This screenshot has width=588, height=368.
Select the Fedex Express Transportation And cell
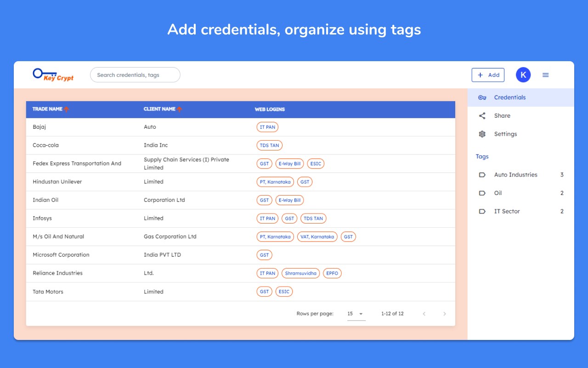click(x=77, y=164)
